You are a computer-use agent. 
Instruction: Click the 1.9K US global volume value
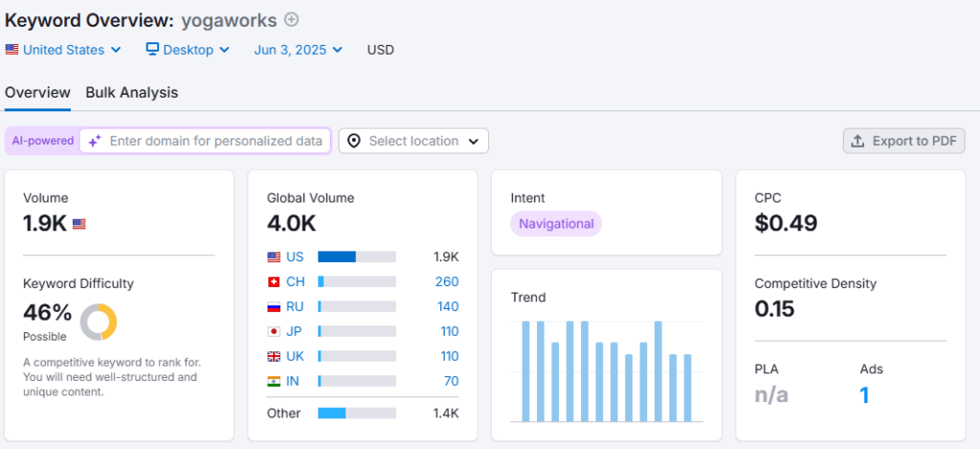point(446,257)
